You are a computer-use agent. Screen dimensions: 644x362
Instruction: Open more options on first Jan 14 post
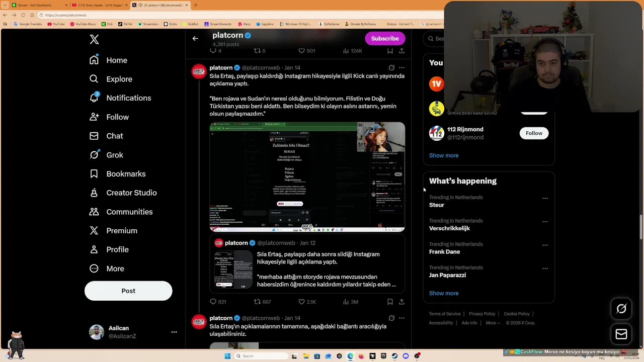pyautogui.click(x=401, y=67)
